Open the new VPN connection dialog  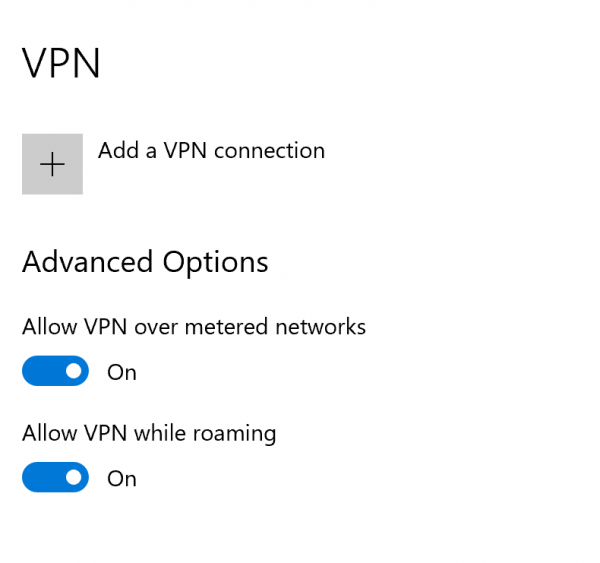[52, 164]
